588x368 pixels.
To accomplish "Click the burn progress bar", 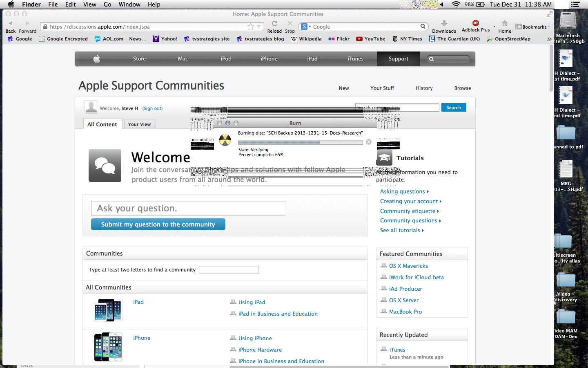I will click(300, 142).
